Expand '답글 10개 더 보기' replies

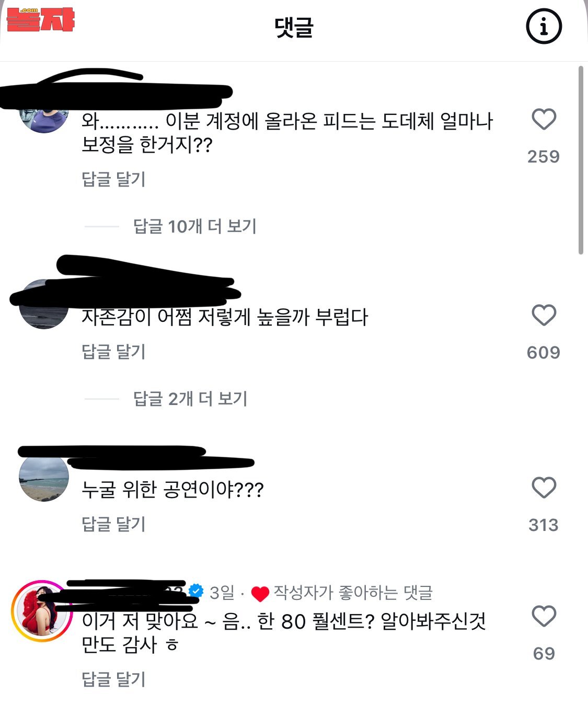click(x=195, y=226)
